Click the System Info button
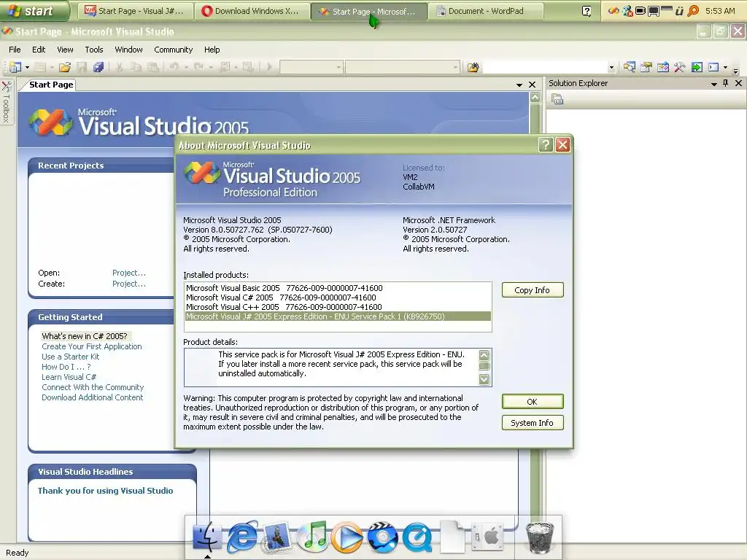This screenshot has height=560, width=747. (532, 423)
